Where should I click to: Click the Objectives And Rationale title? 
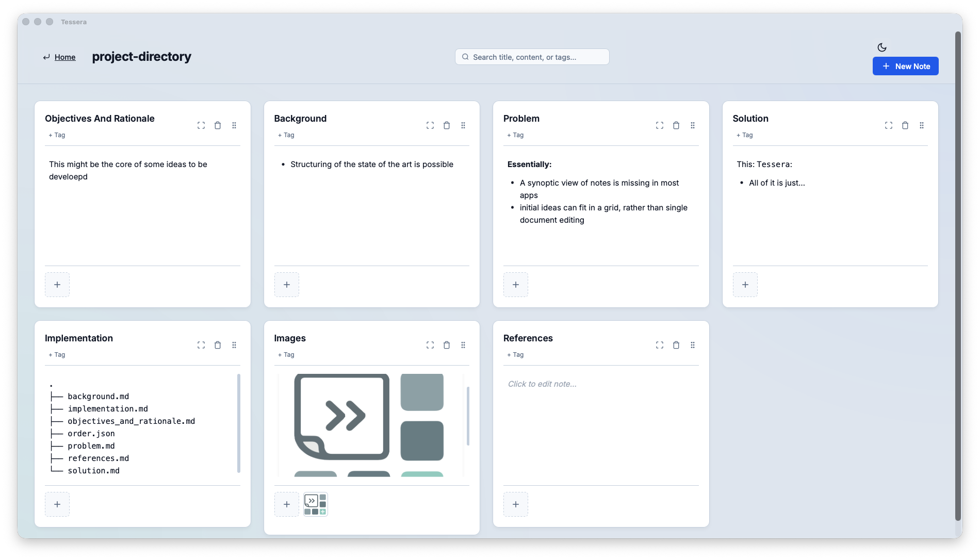[x=100, y=118]
